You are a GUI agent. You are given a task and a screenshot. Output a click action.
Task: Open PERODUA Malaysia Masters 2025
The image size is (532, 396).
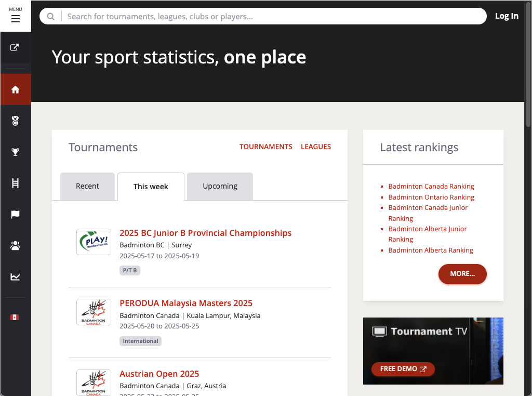point(186,303)
